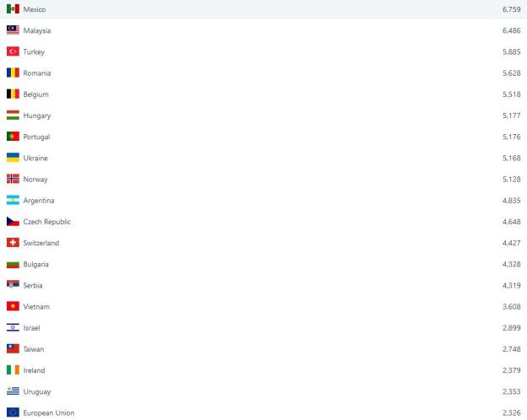Click the Switzerland flag icon
The height and width of the screenshot is (420, 527).
[x=13, y=243]
